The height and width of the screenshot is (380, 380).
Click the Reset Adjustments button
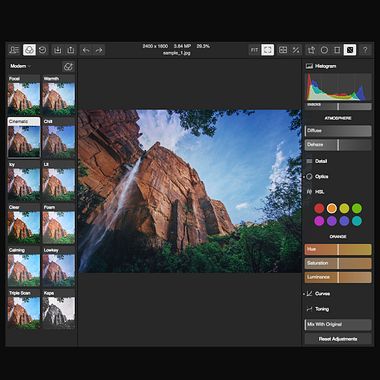coord(338,339)
